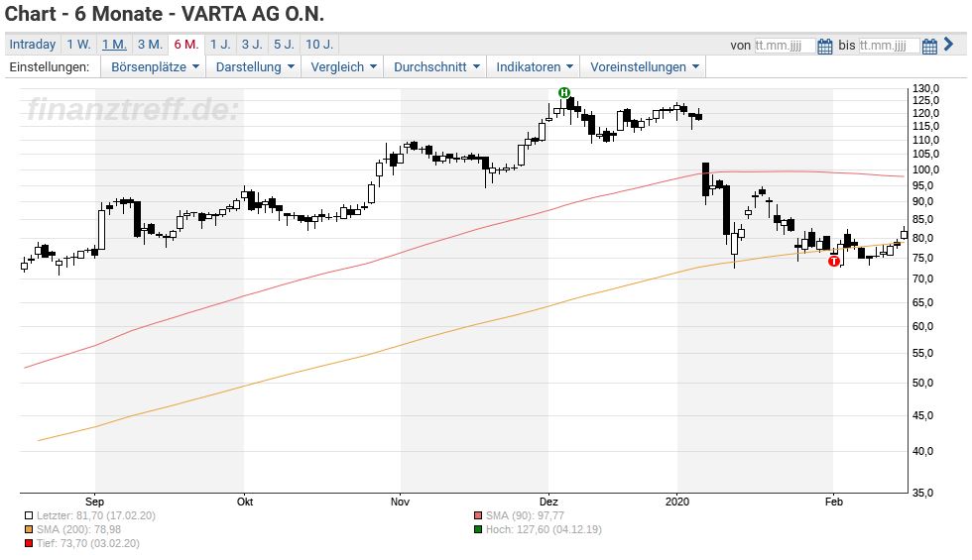Open the Durchschnitt dropdown menu
The width and height of the screenshot is (972, 560).
435,67
